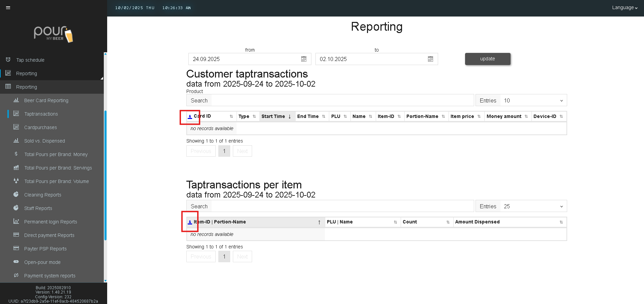
Task: Focus the Product Search field
Action: pyautogui.click(x=342, y=100)
